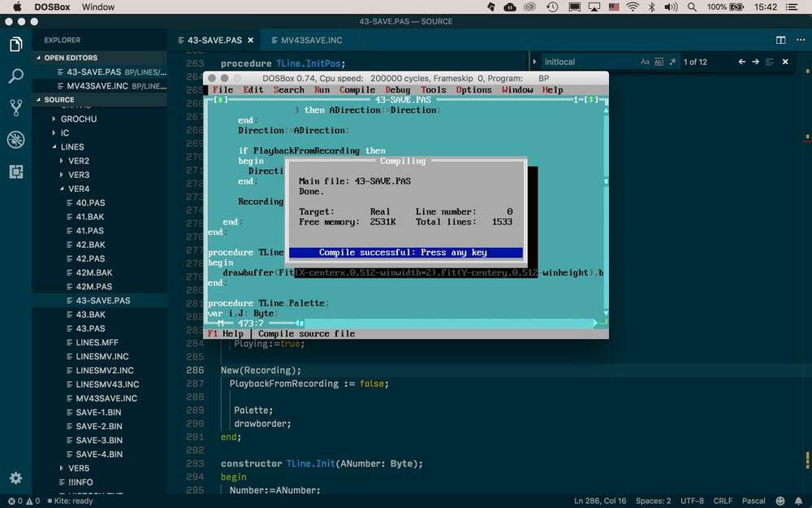Image resolution: width=812 pixels, height=508 pixels.
Task: Open 42M.PAS file
Action: (x=100, y=286)
